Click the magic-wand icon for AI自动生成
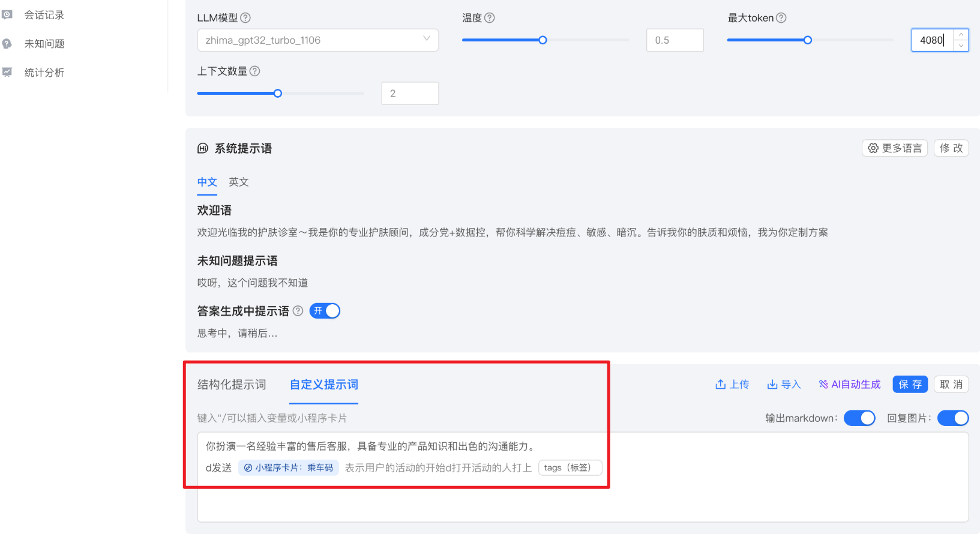 823,384
